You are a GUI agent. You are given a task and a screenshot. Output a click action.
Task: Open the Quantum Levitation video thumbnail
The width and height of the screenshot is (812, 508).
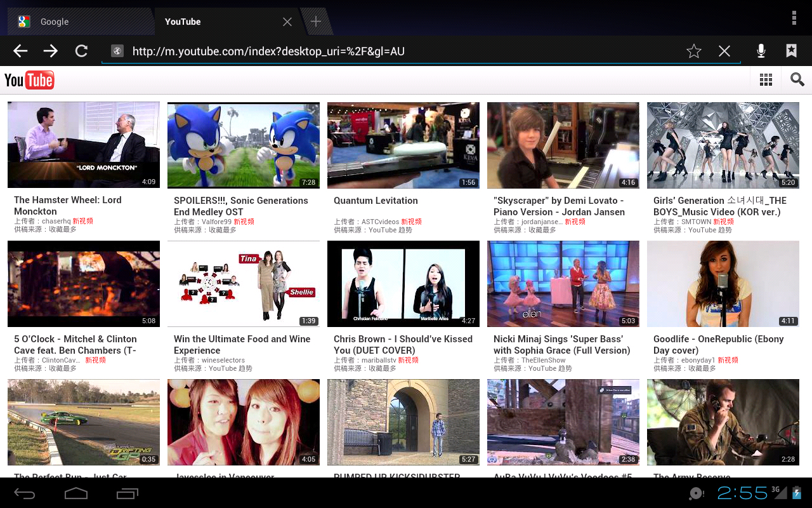pos(403,145)
